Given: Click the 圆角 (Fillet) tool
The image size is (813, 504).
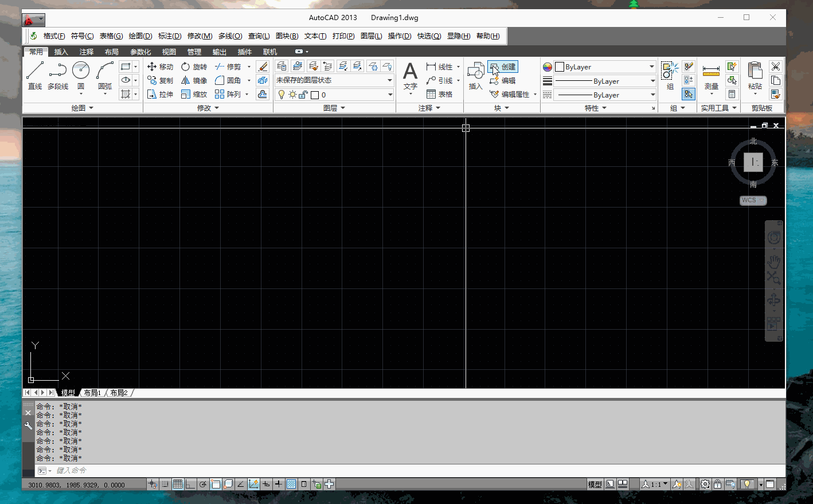Looking at the screenshot, I should pyautogui.click(x=228, y=80).
